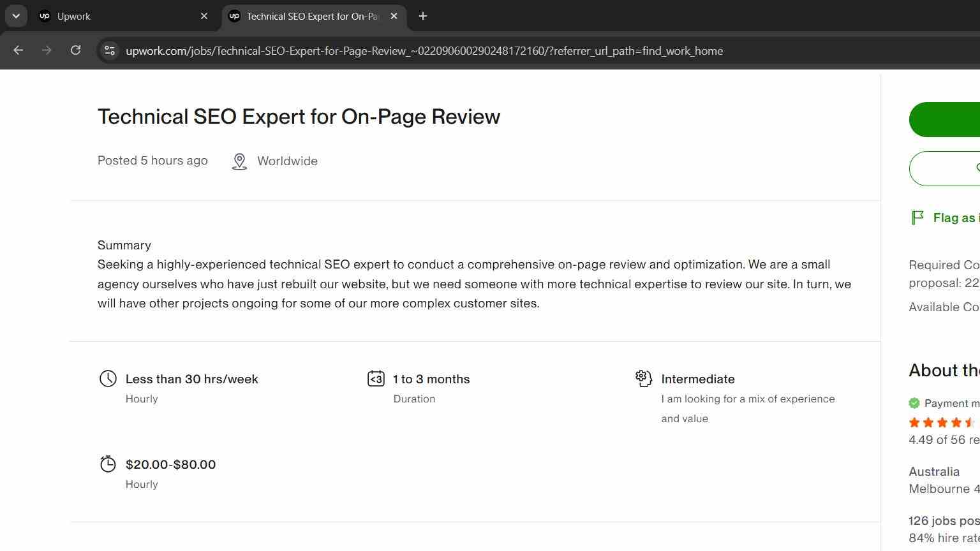The height and width of the screenshot is (551, 980).
Task: Close the first Upwork tab
Action: point(204,16)
